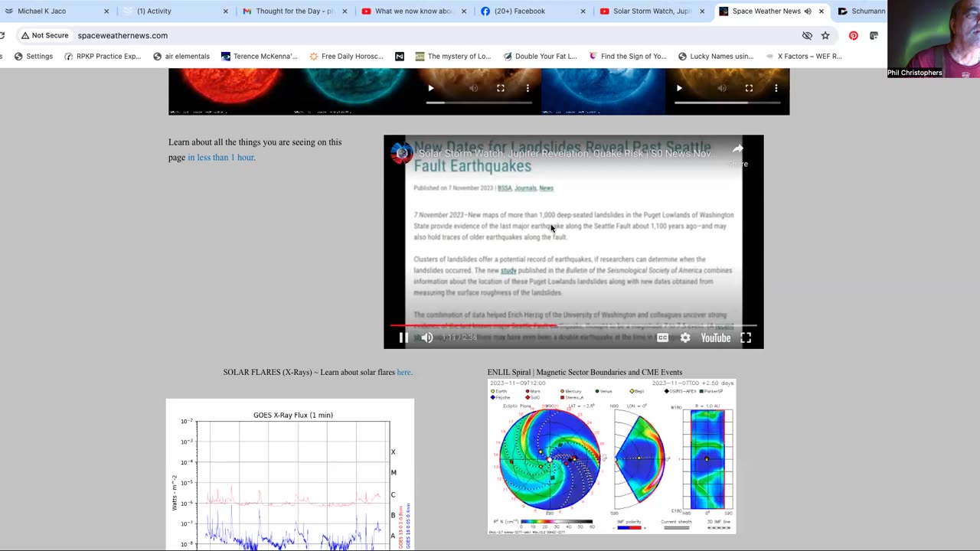Viewport: 980px width, 551px height.
Task: Switch to the (20+) Facebook tab
Action: click(x=532, y=11)
